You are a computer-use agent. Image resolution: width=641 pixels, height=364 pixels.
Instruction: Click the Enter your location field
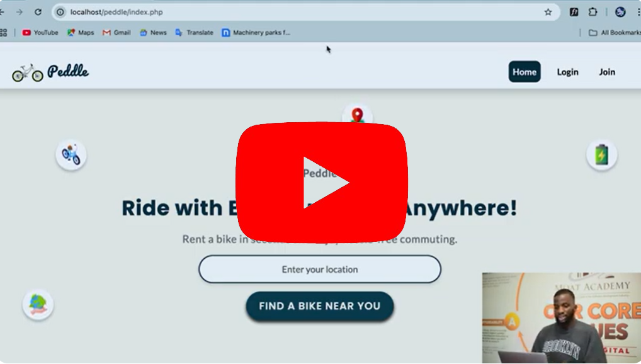click(320, 269)
